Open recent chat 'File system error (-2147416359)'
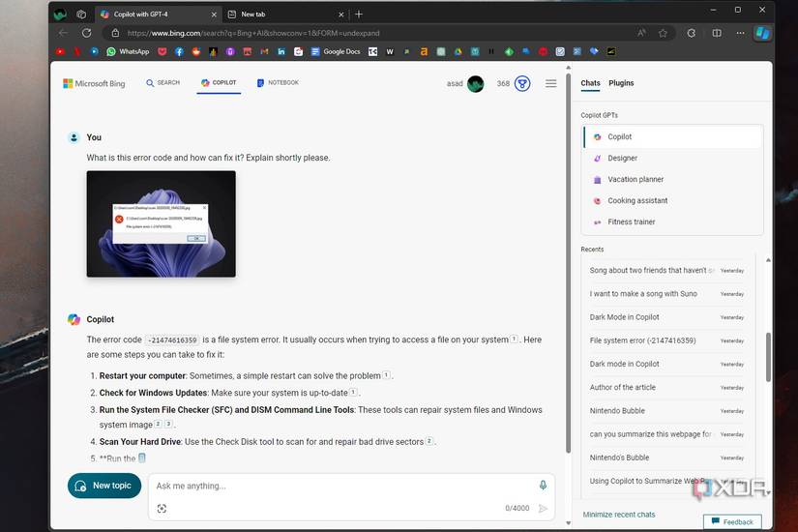 coord(666,340)
